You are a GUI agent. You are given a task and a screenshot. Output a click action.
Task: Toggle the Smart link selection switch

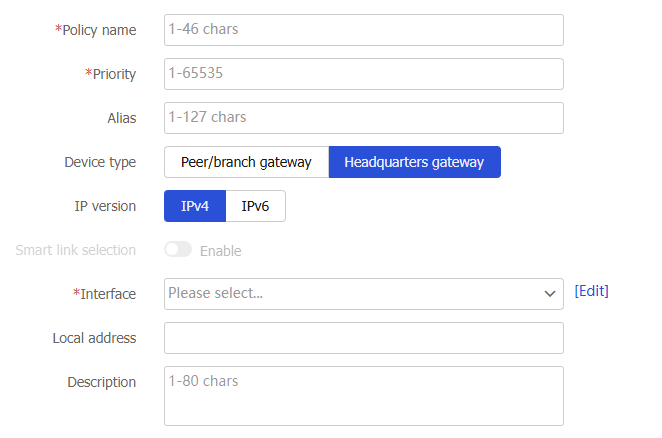click(178, 250)
